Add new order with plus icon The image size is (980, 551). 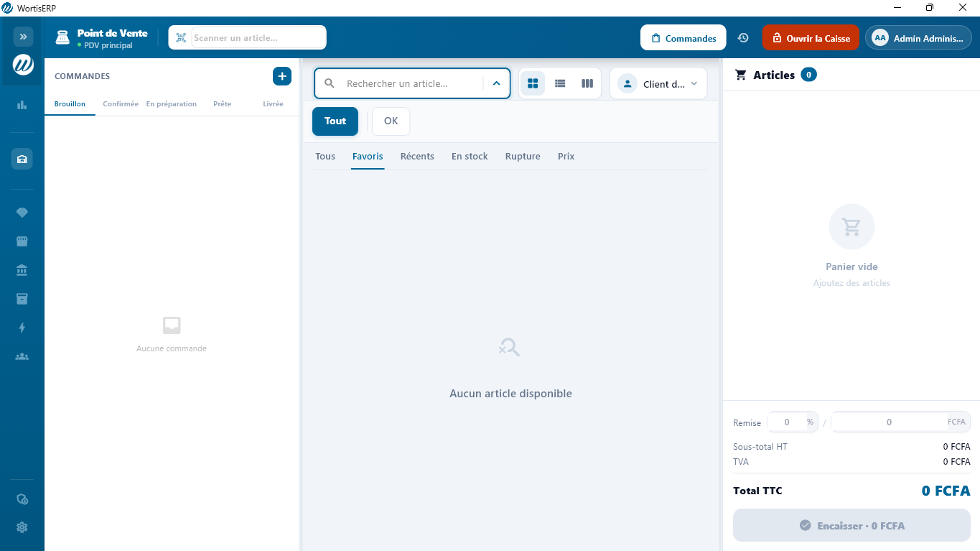pos(282,76)
